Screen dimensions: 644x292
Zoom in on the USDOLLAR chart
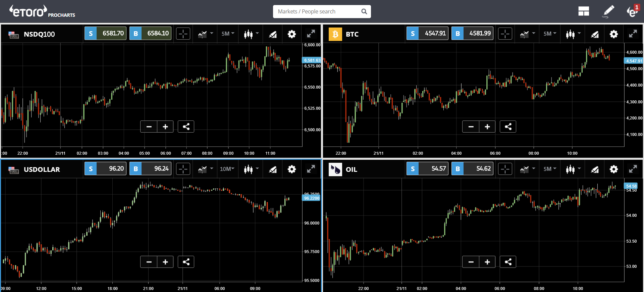165,262
